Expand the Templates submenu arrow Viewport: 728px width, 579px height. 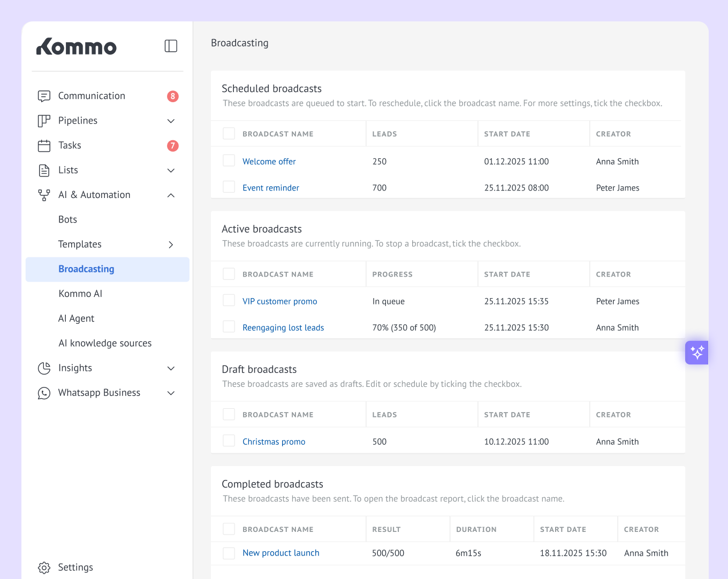tap(171, 245)
